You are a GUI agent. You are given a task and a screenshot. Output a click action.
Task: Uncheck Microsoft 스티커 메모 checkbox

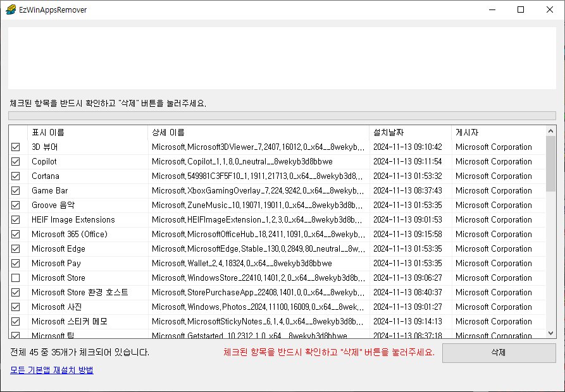click(x=15, y=321)
